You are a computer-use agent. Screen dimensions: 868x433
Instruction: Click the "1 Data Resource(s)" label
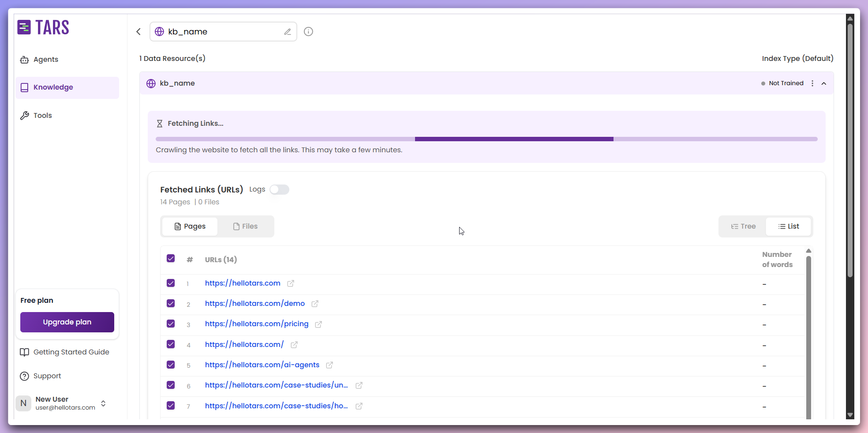[172, 58]
